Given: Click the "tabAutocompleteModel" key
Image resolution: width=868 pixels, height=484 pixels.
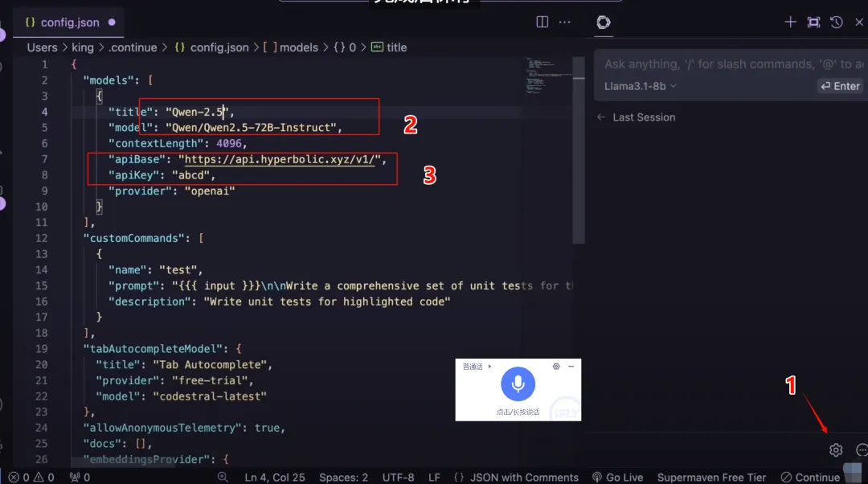Looking at the screenshot, I should pyautogui.click(x=153, y=349).
